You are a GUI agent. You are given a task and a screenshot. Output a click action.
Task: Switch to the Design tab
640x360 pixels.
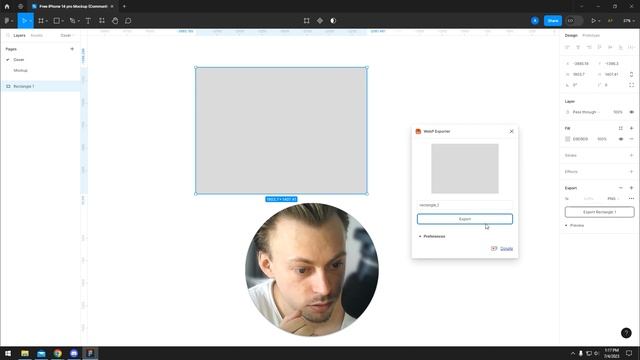coord(571,36)
